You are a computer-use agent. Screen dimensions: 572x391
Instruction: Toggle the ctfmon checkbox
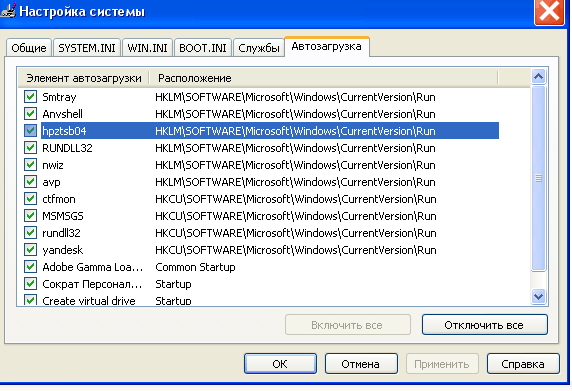pyautogui.click(x=31, y=199)
